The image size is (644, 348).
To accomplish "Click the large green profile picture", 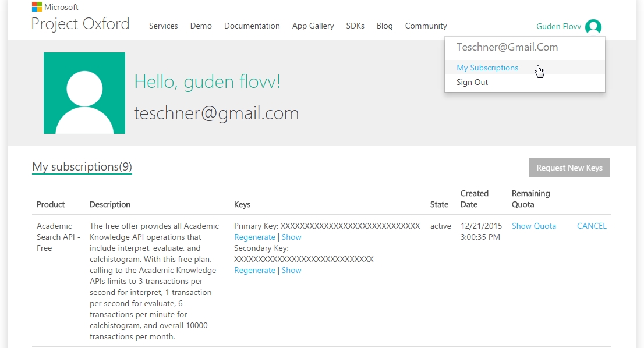I will 84,93.
